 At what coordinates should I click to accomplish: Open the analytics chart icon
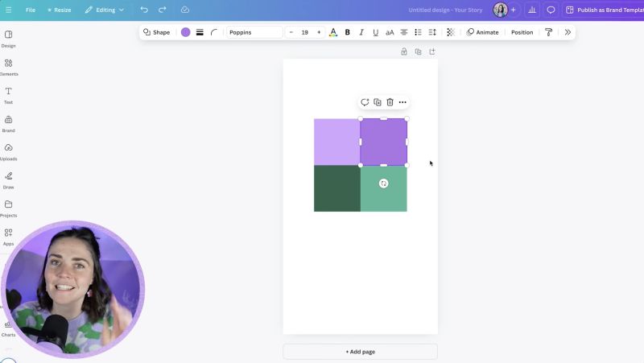(532, 10)
